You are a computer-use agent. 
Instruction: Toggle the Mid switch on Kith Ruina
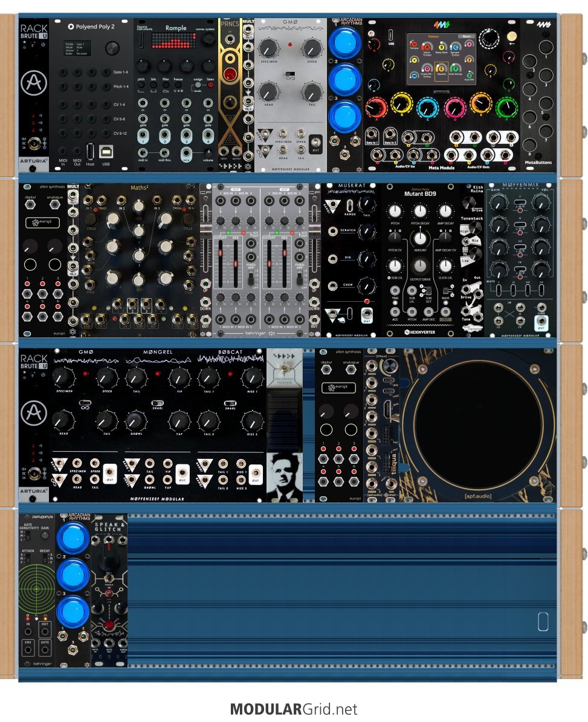point(466,241)
